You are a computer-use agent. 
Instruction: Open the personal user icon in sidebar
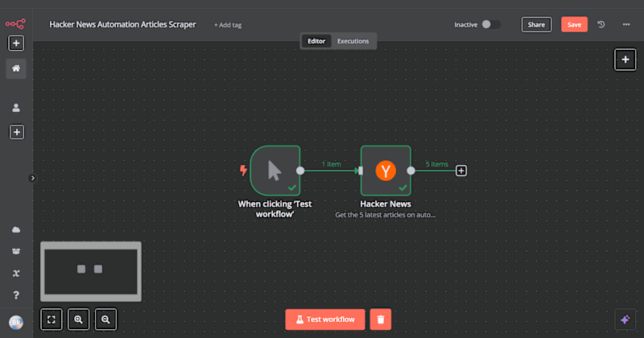tap(16, 108)
